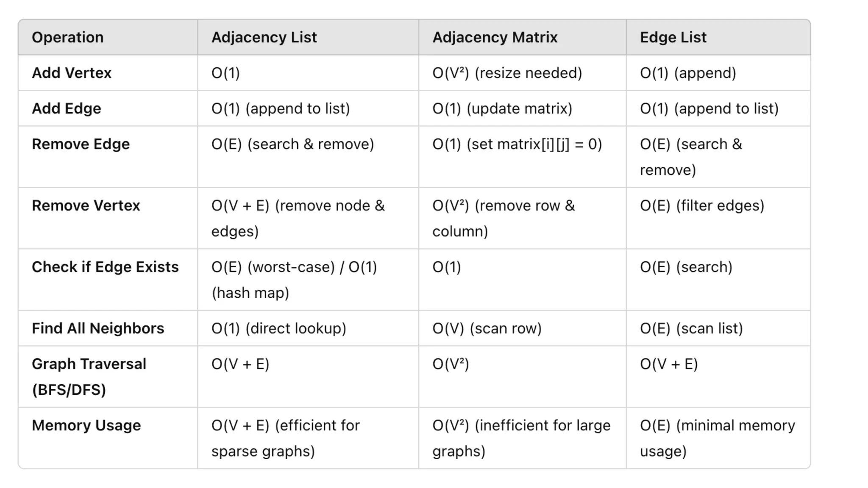868x488 pixels.
Task: Select the Find All Neighbors label
Action: (98, 328)
